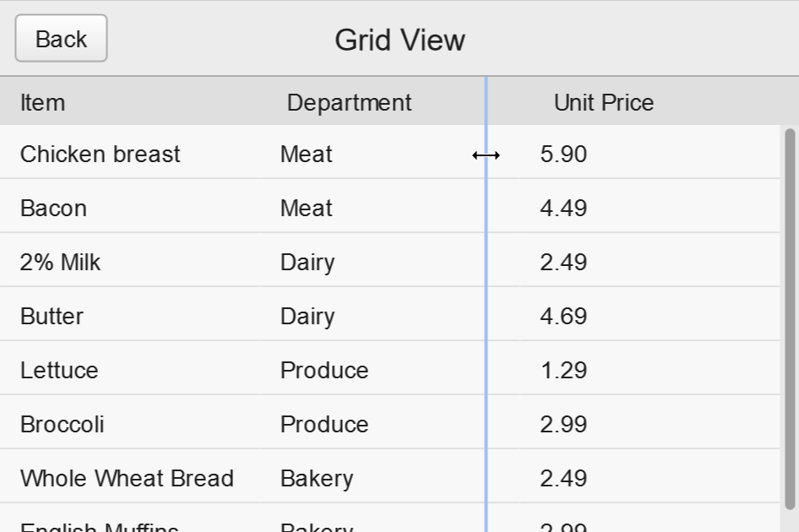Select the Chicken breast row

coord(390,154)
